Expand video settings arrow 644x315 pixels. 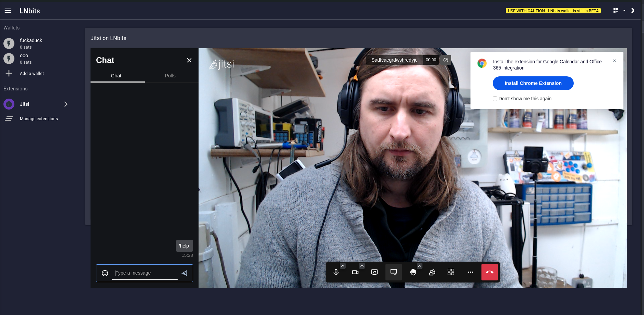click(x=362, y=266)
